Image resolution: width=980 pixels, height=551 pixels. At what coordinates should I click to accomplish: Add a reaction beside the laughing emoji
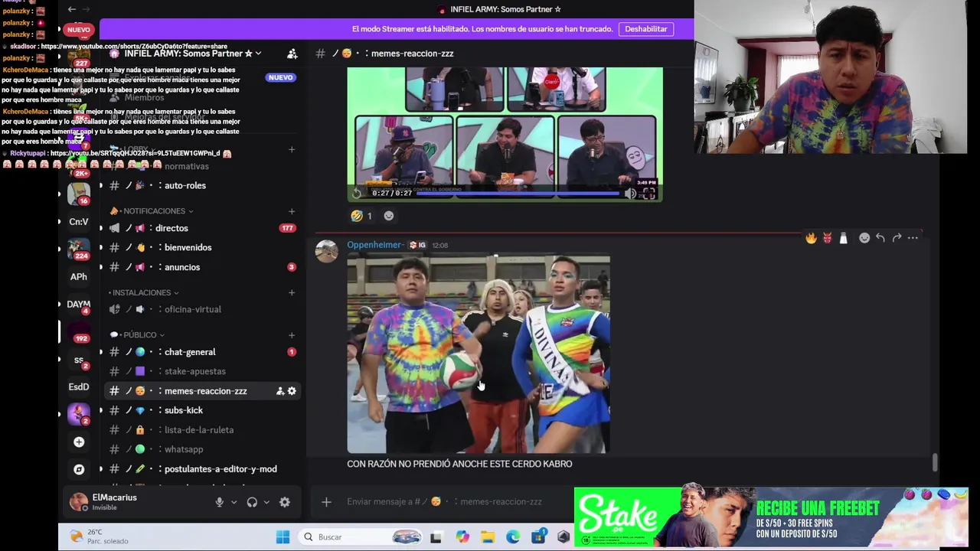tap(389, 216)
